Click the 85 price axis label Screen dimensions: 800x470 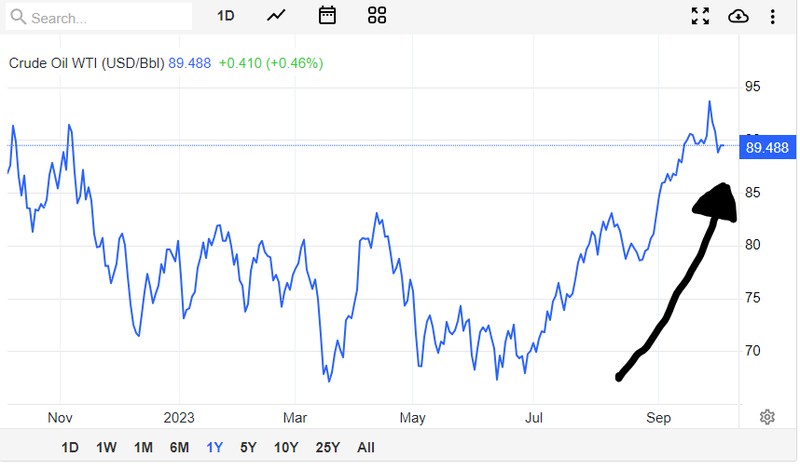click(753, 193)
